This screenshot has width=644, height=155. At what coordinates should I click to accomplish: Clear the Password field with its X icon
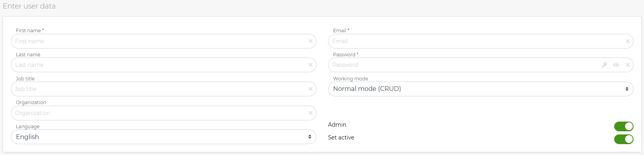(628, 65)
